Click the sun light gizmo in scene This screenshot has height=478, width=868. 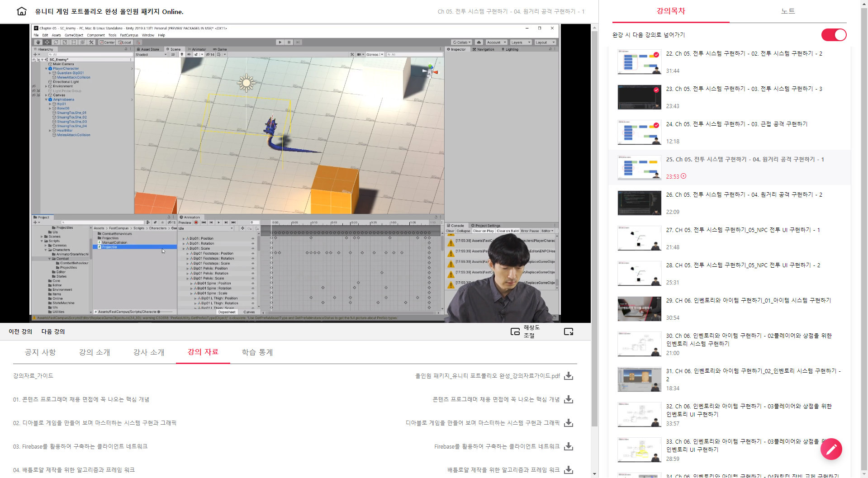pos(247,83)
